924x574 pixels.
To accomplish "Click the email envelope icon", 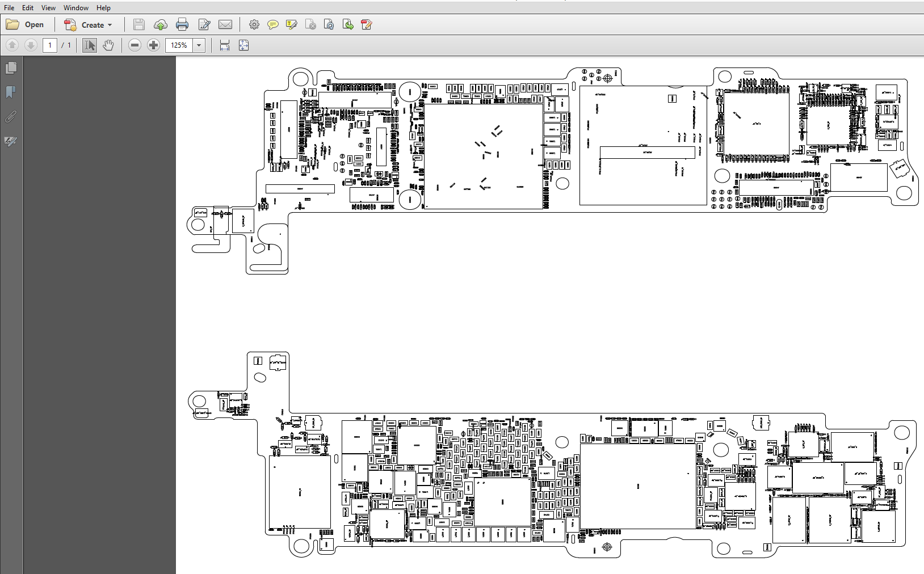I will [x=225, y=24].
